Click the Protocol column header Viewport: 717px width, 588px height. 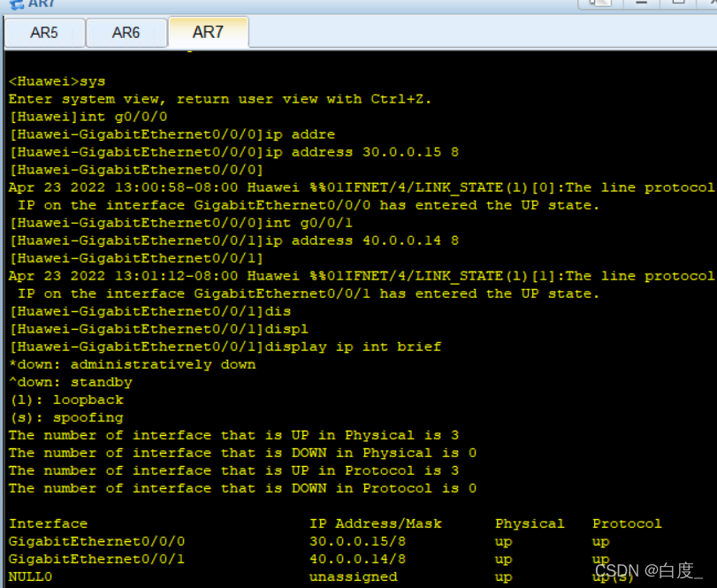click(627, 523)
